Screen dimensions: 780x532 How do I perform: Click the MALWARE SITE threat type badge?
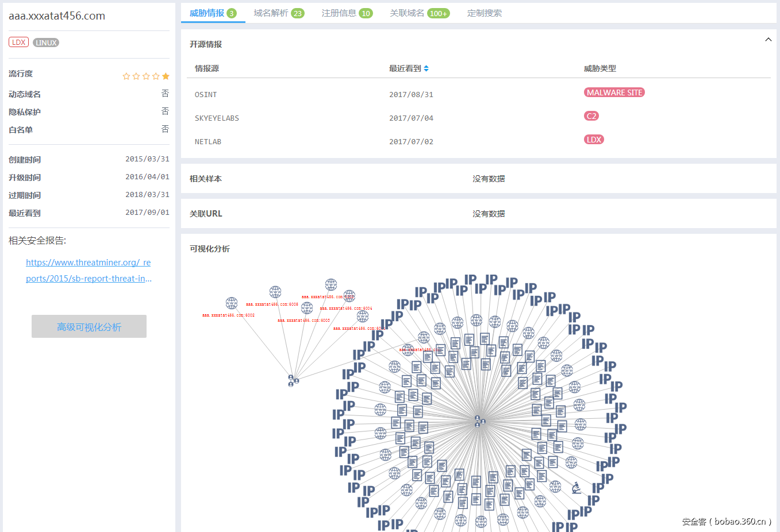(x=614, y=92)
